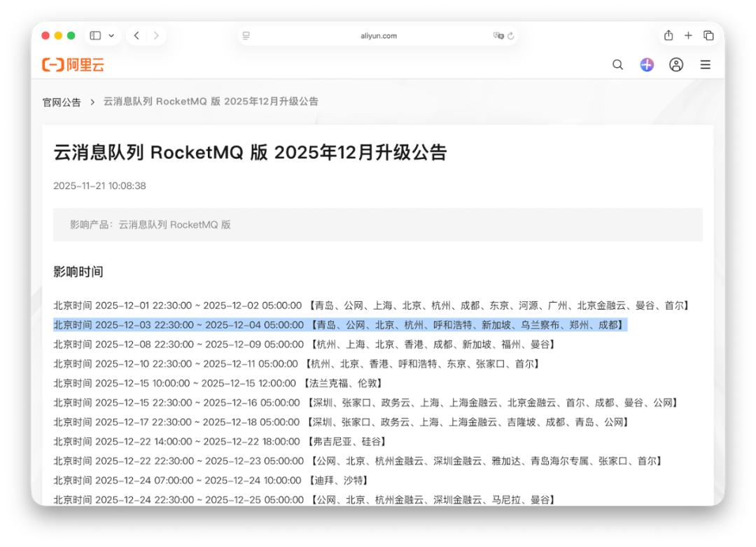Click the forward navigation arrow

[x=156, y=35]
